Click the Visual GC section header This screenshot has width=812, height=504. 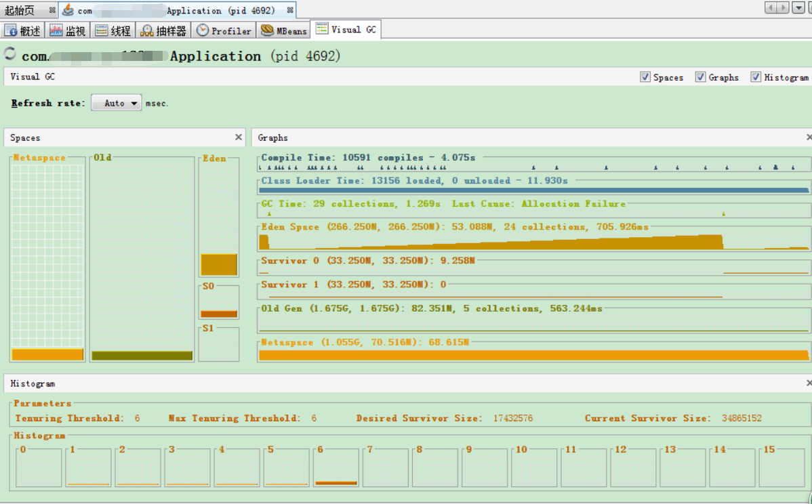click(x=32, y=77)
